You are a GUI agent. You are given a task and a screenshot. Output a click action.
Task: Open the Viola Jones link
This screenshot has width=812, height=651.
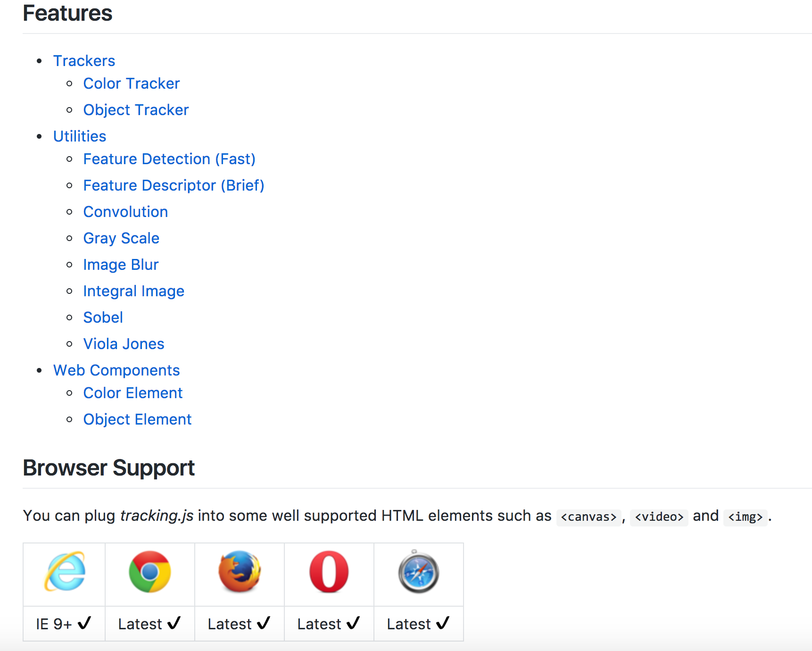[124, 344]
